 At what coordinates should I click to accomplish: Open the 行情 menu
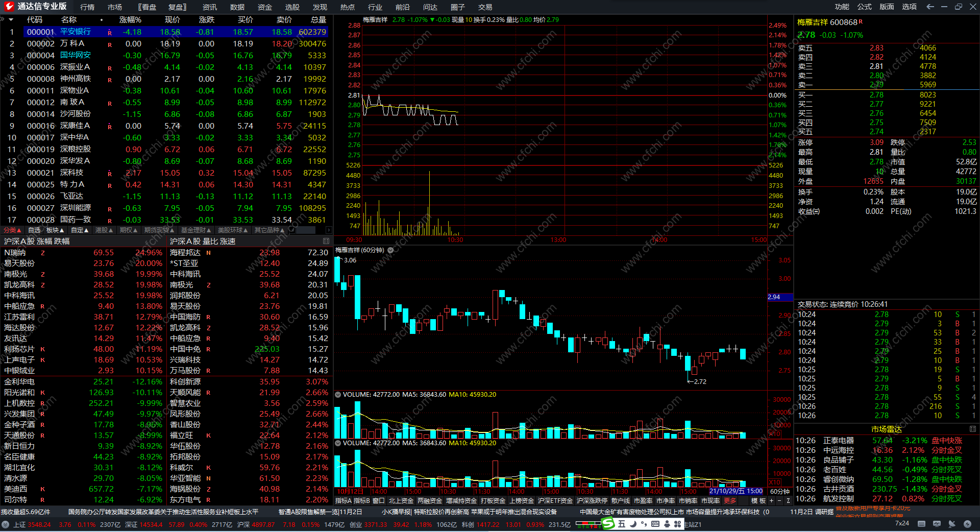click(87, 7)
